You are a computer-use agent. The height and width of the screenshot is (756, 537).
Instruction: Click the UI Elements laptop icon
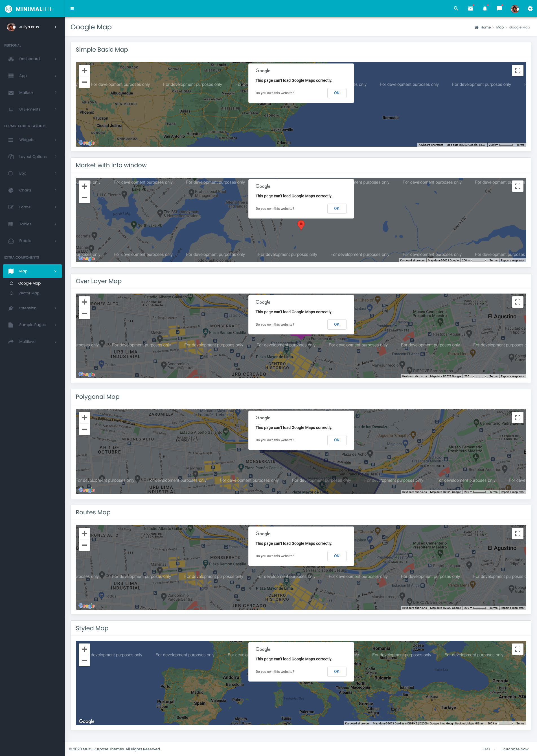tap(11, 109)
